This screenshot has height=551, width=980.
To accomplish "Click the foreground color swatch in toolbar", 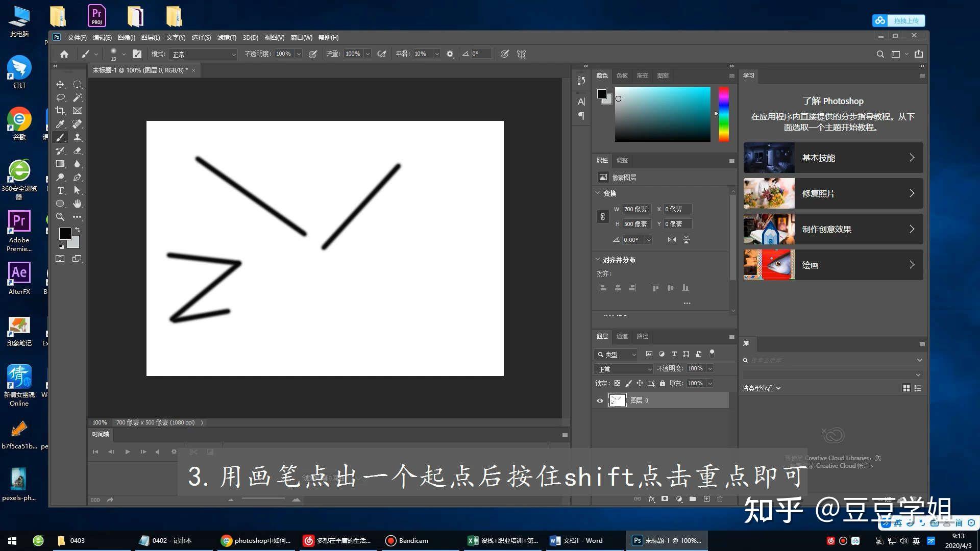I will pyautogui.click(x=65, y=233).
